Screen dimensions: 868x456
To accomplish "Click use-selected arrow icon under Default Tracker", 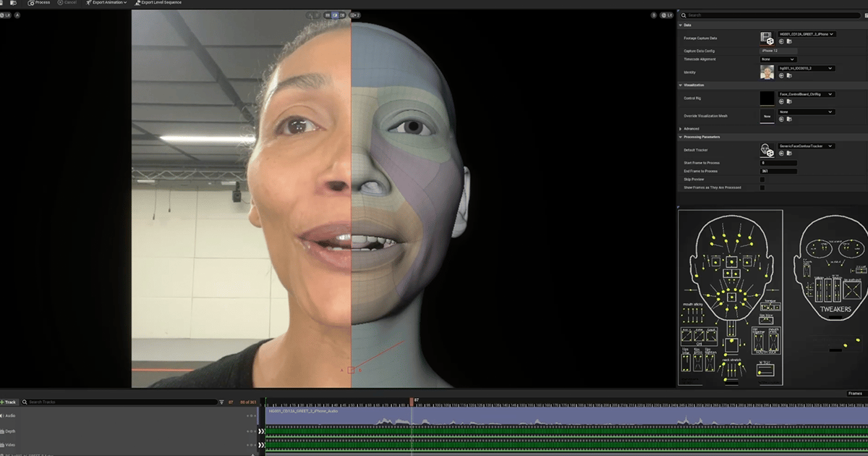I will click(x=781, y=154).
